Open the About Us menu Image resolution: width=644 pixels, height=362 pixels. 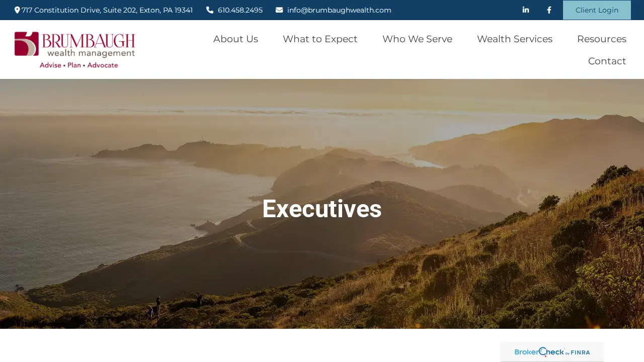pos(235,39)
